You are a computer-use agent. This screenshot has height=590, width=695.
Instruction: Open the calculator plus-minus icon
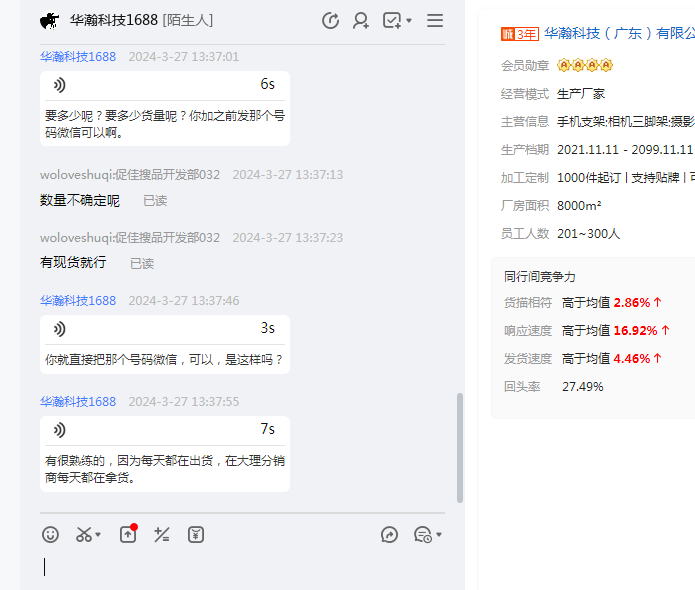[x=162, y=535]
